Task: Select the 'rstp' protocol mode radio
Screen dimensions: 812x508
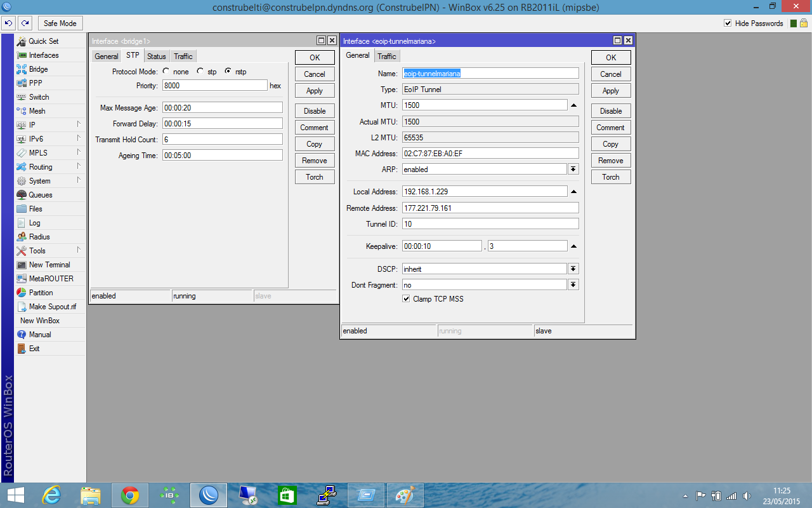Action: point(228,72)
